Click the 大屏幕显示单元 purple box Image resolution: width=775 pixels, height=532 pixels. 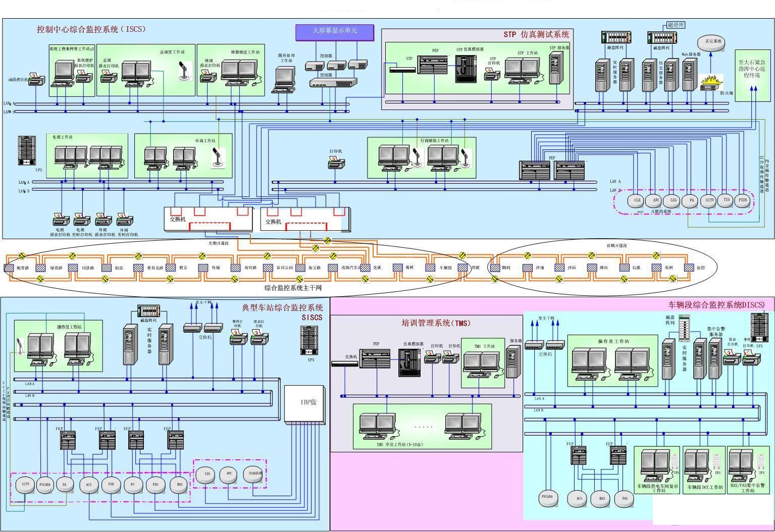(x=335, y=32)
